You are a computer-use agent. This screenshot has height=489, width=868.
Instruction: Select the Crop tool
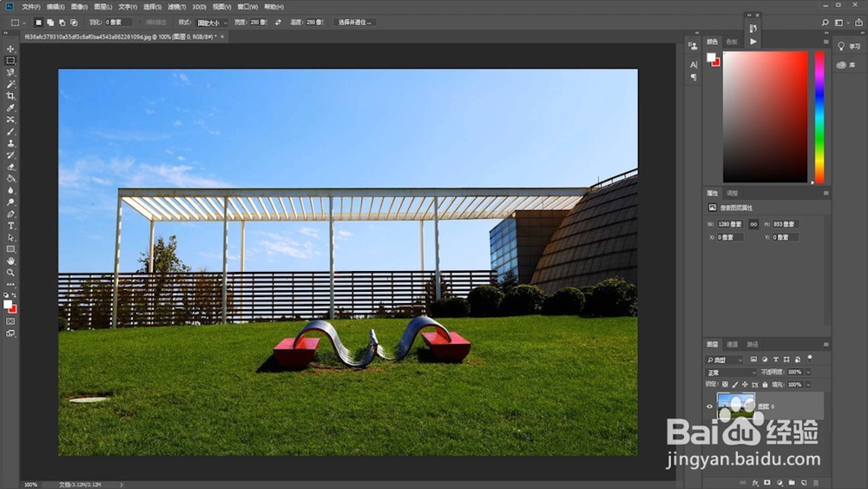point(10,96)
